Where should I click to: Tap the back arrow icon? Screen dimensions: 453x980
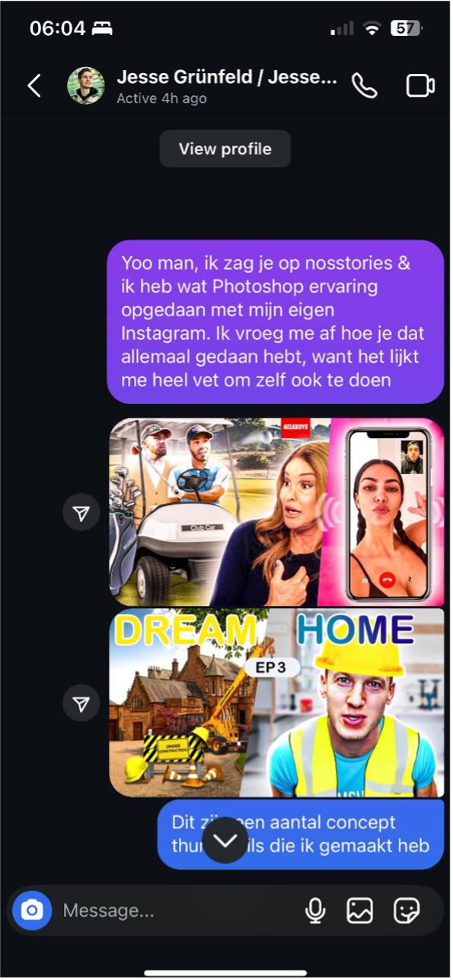34,85
